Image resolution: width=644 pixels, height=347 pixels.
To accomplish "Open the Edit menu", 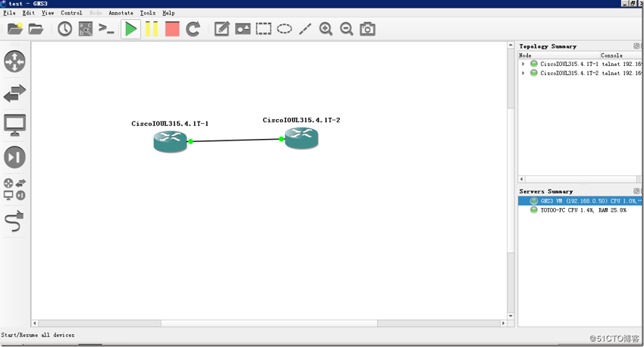I will (28, 13).
